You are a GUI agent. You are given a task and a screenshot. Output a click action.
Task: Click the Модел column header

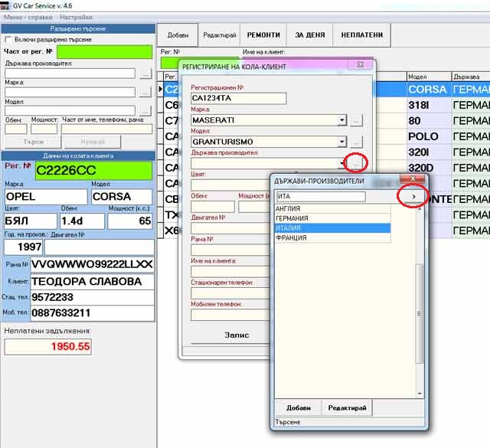click(429, 77)
